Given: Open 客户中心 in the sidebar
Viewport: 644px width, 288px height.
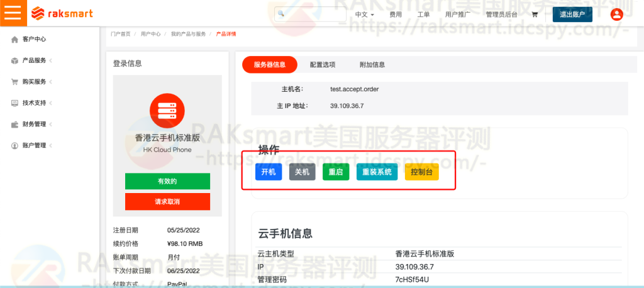Looking at the screenshot, I should point(34,40).
